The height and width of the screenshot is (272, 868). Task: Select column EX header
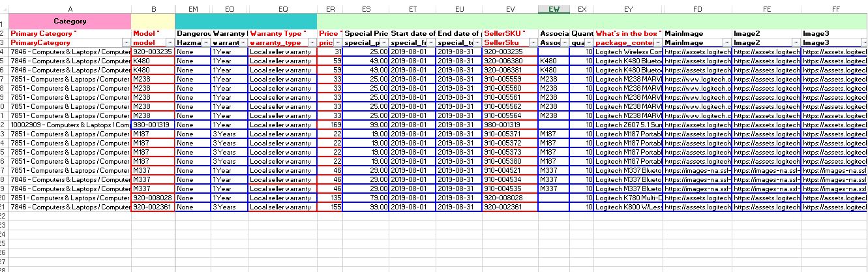[x=582, y=9]
